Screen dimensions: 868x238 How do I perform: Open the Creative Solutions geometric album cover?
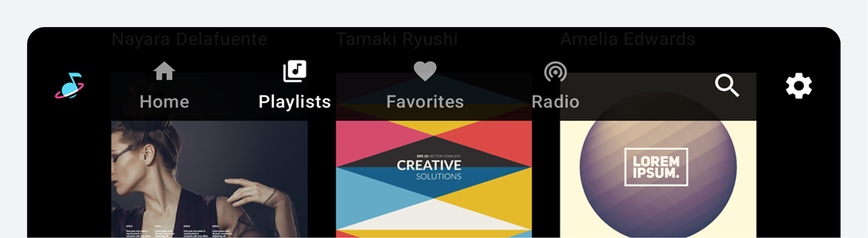pos(434,155)
